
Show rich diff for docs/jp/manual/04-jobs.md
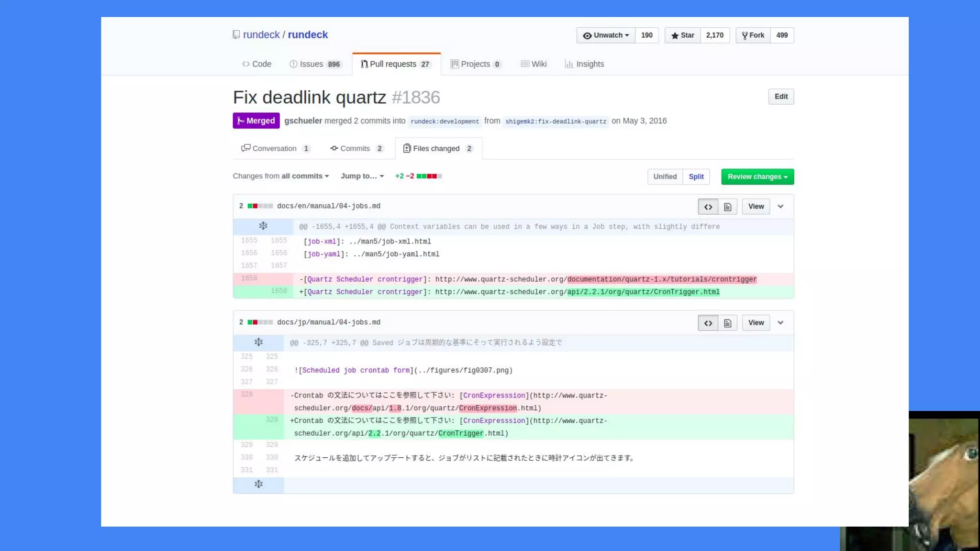pos(727,323)
